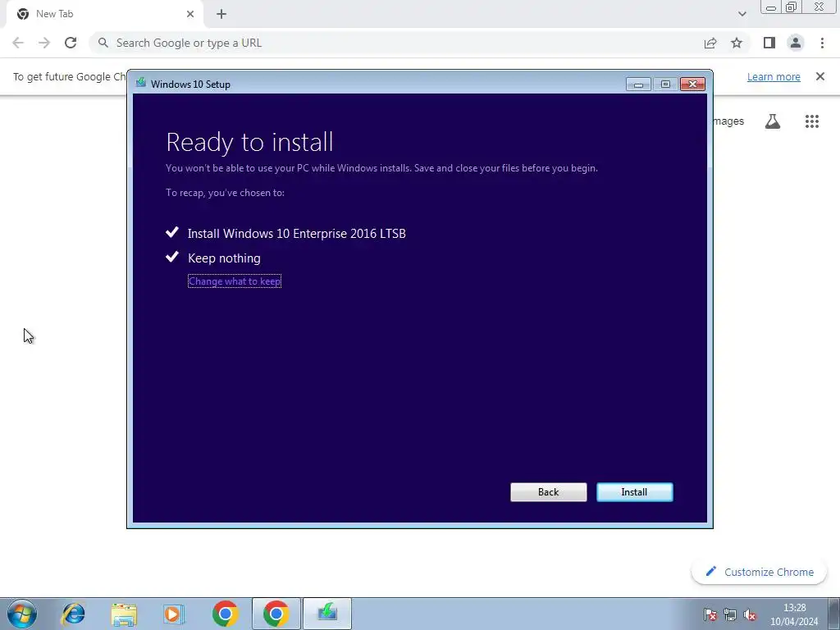Open Windows Explorer from taskbar
The image size is (840, 630).
click(124, 614)
